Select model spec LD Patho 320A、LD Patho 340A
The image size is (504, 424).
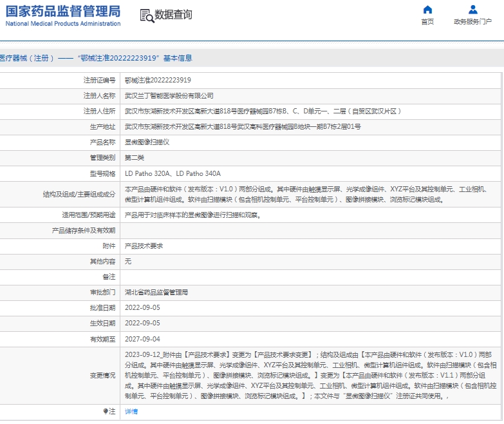pos(173,173)
